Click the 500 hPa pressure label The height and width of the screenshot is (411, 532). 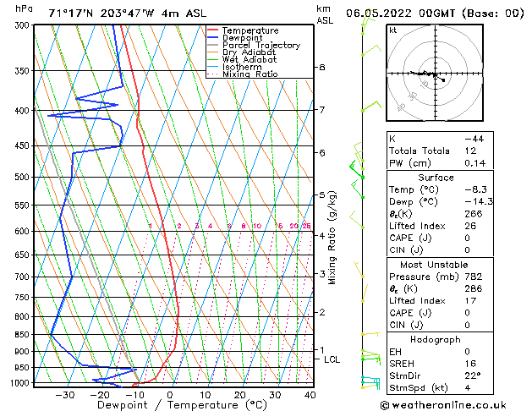coord(22,177)
